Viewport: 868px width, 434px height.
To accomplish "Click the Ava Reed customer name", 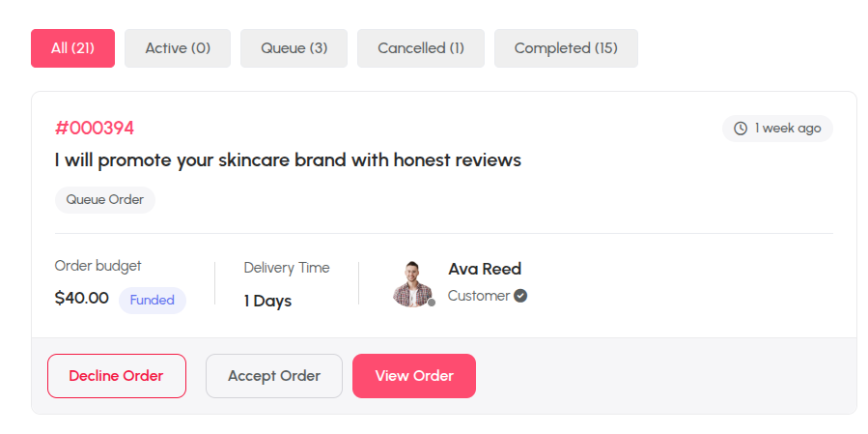I will pyautogui.click(x=485, y=269).
